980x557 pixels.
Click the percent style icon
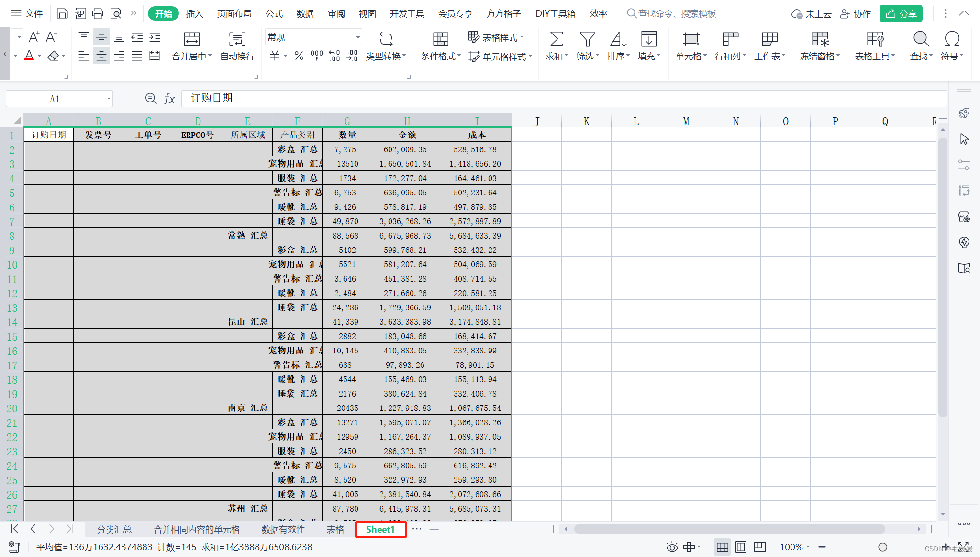(x=299, y=56)
